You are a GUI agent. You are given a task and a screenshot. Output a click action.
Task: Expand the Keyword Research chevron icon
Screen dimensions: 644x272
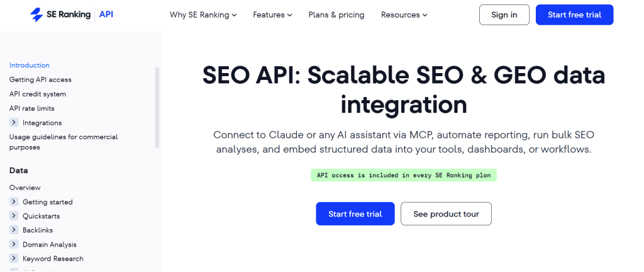tap(14, 258)
